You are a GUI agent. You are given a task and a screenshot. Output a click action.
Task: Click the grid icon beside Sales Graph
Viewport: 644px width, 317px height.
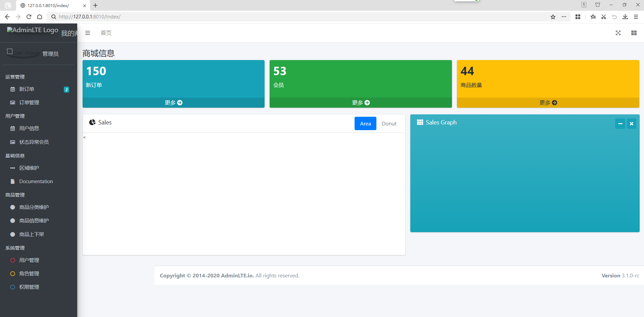[x=420, y=122]
